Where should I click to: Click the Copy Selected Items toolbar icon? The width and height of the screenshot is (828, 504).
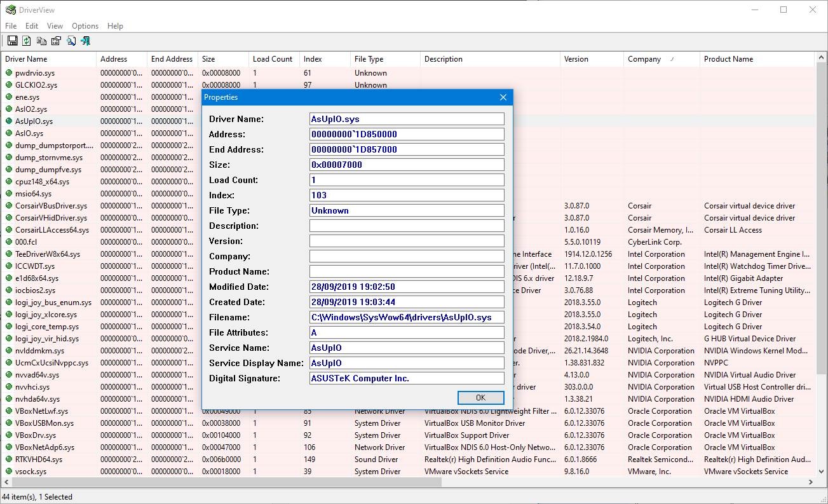(41, 41)
